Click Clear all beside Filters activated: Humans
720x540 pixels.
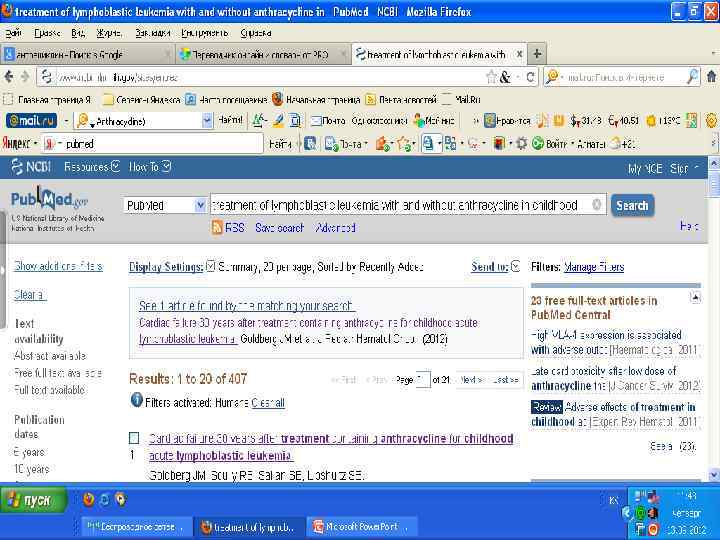pyautogui.click(x=268, y=403)
